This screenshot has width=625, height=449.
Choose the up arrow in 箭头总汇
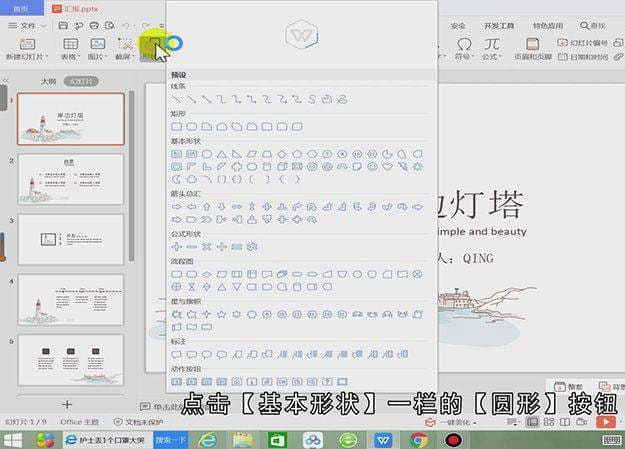[x=206, y=207]
